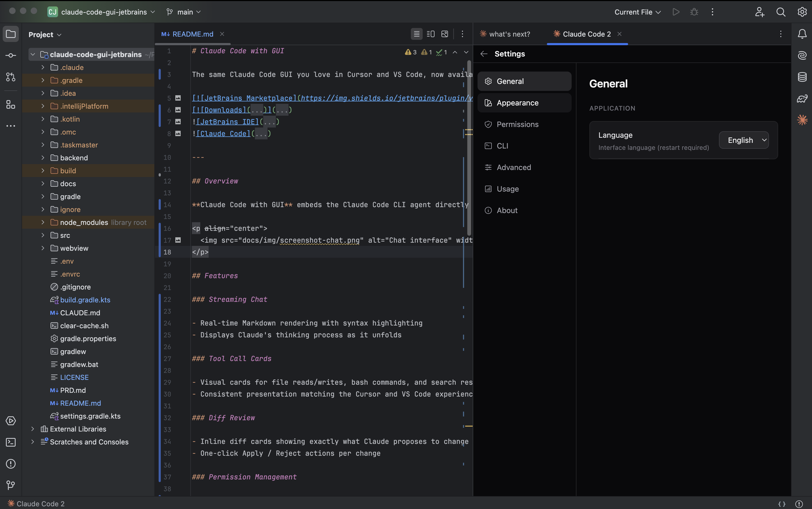Follow the JetBrains IDE badge link
The width and height of the screenshot is (812, 509).
pyautogui.click(x=227, y=122)
